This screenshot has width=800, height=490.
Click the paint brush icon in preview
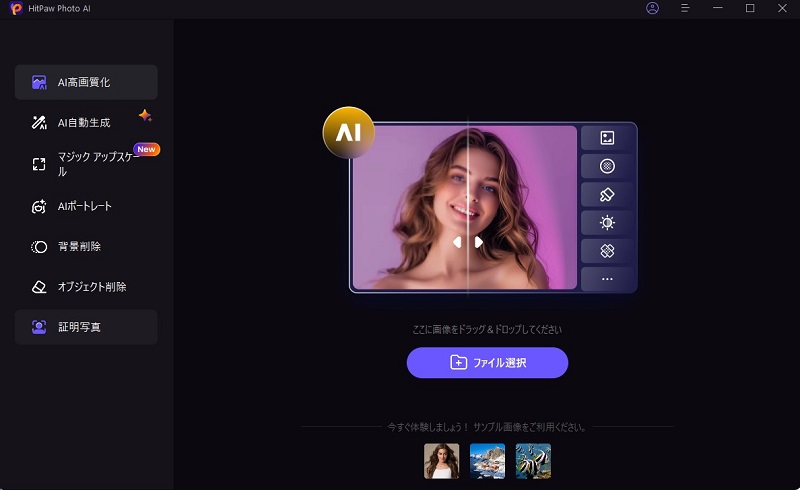607,194
